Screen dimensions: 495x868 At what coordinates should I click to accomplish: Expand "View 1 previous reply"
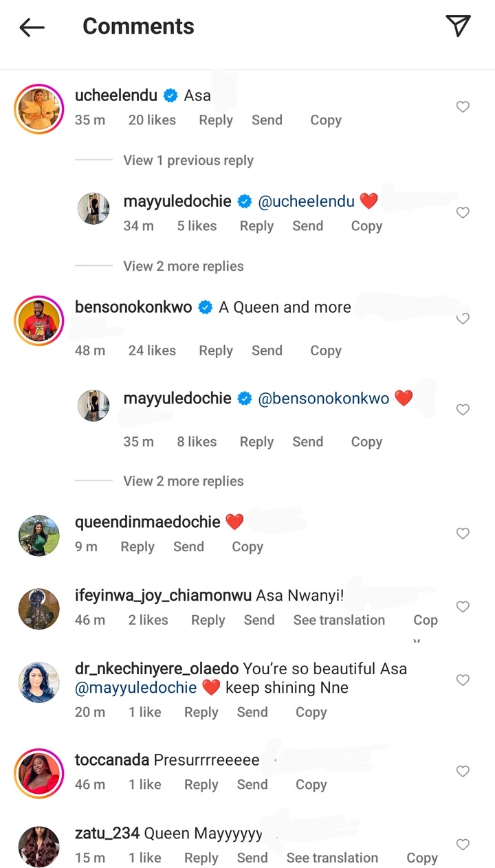click(x=188, y=160)
